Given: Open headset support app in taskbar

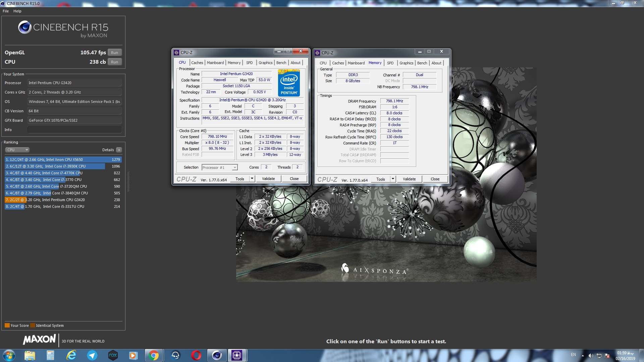Looking at the screenshot, I should click(175, 355).
